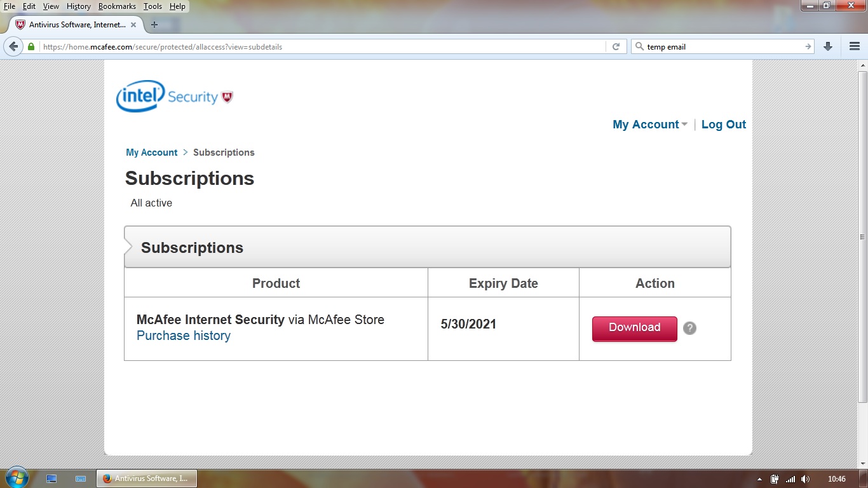The height and width of the screenshot is (488, 868).
Task: Open the Bookmarks menu
Action: (117, 6)
